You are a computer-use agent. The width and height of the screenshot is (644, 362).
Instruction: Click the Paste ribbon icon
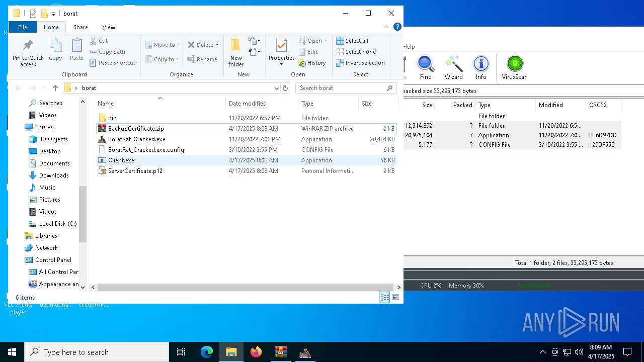pos(76,50)
